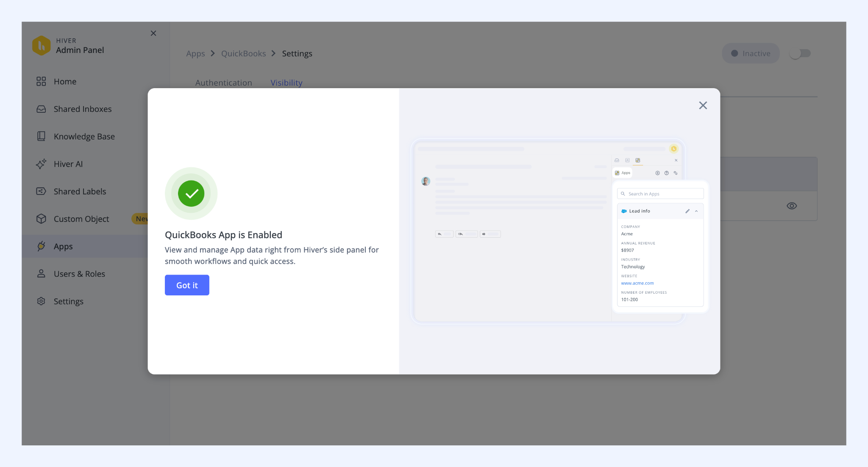Click the Hiver hexagon logo
The image size is (868, 467).
41,46
